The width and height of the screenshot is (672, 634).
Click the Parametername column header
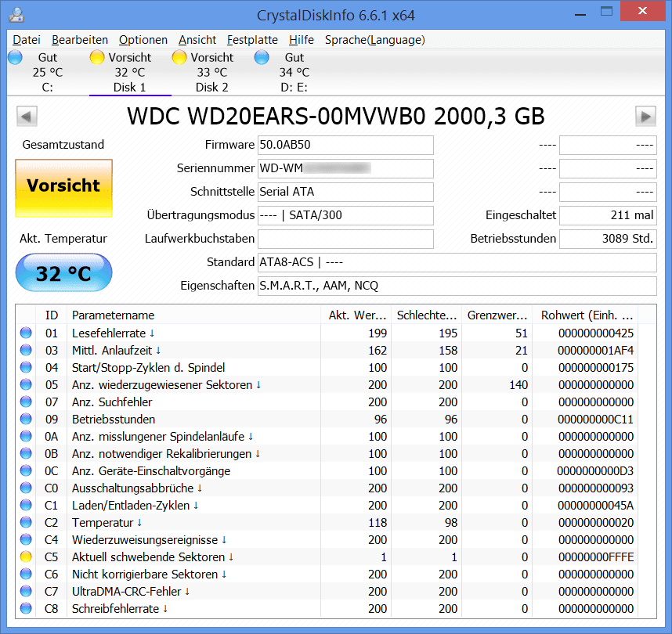(x=193, y=315)
